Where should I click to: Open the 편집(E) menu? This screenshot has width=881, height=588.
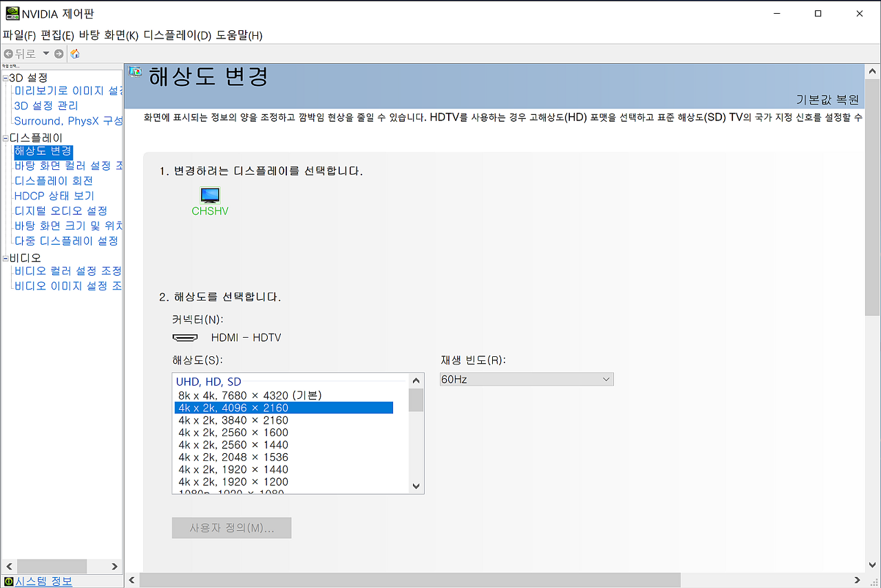point(57,35)
